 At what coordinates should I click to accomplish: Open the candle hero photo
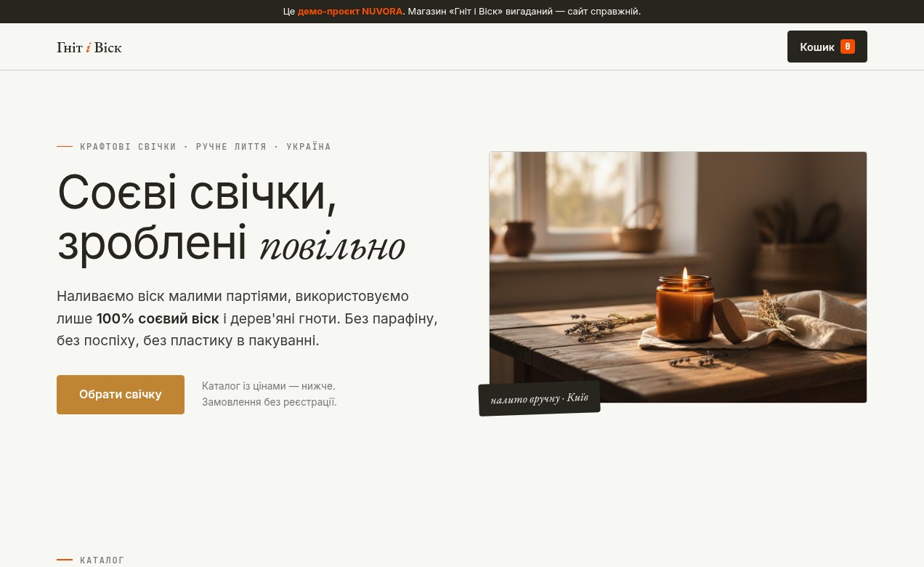pos(678,277)
